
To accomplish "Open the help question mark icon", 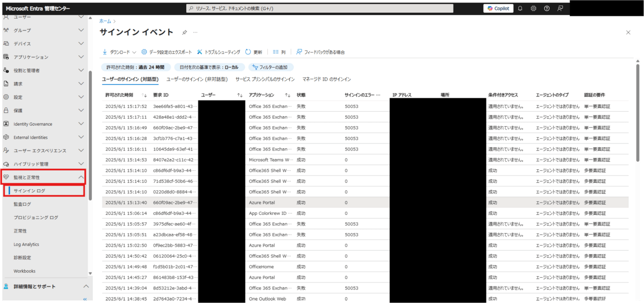I will coord(547,8).
